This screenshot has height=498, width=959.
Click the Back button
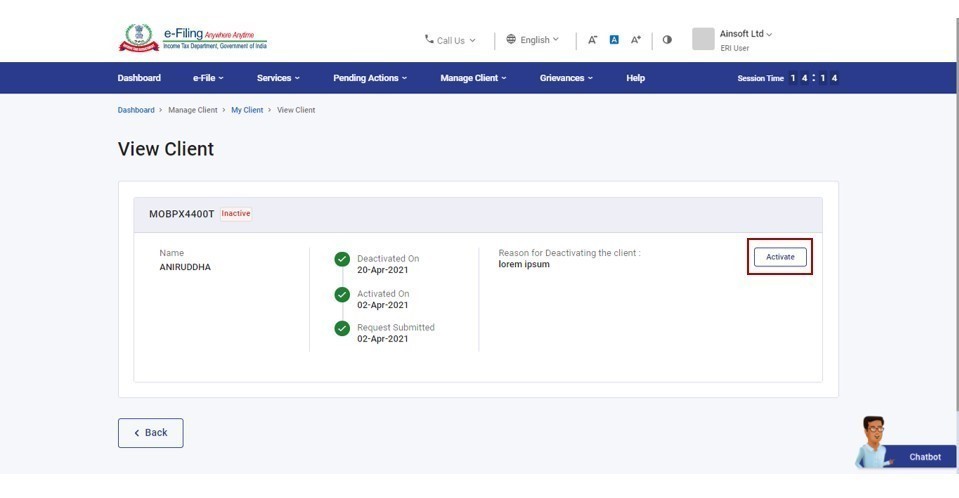coord(151,433)
